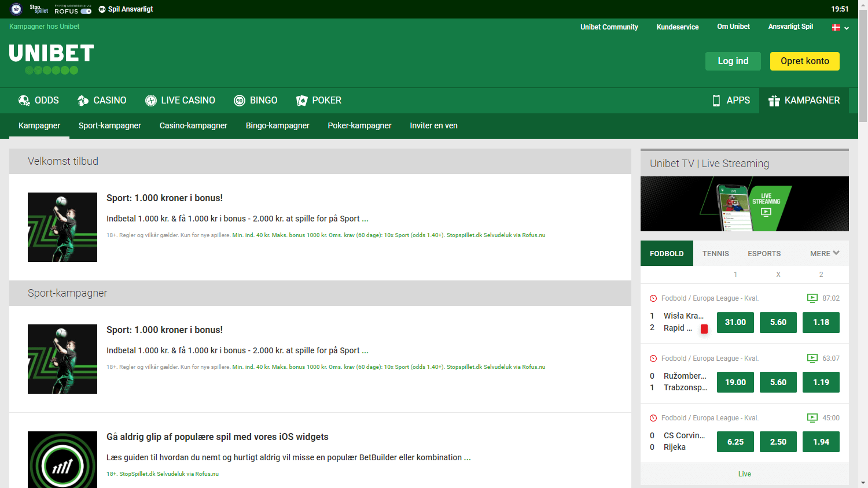Open the StopSpillet logo link

click(x=39, y=9)
